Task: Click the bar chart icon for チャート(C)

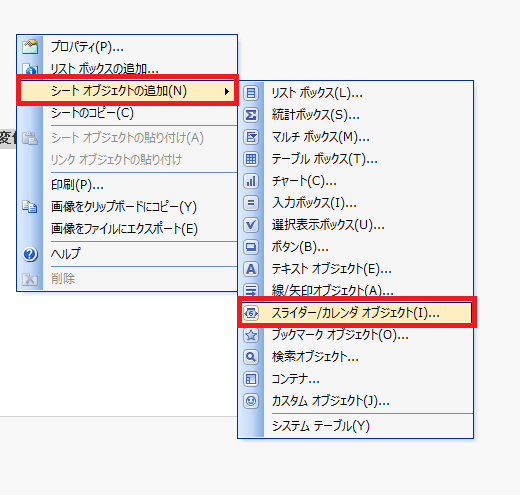Action: point(251,181)
